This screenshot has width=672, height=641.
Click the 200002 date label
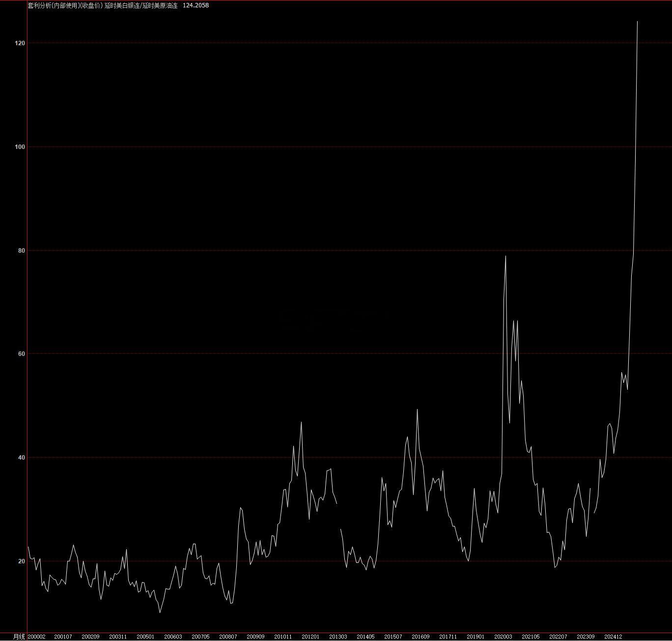tap(37, 637)
